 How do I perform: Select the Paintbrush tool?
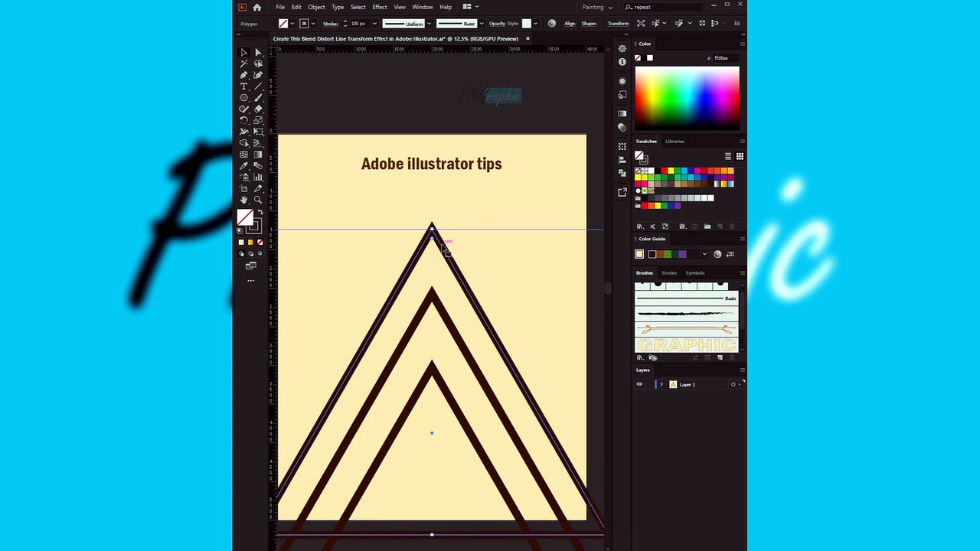pos(258,98)
